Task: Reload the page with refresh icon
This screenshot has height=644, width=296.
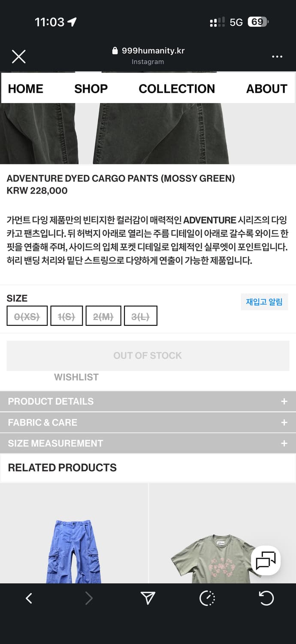Action: pyautogui.click(x=266, y=598)
